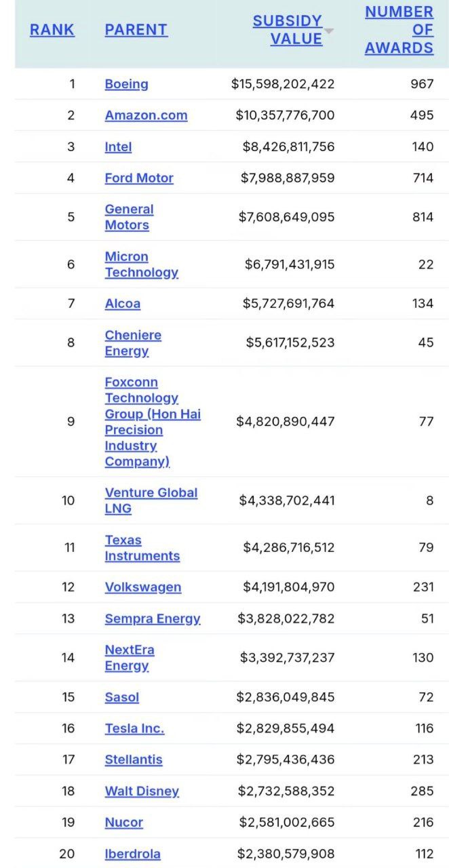
Task: Click the General Motors link
Action: pos(129,217)
